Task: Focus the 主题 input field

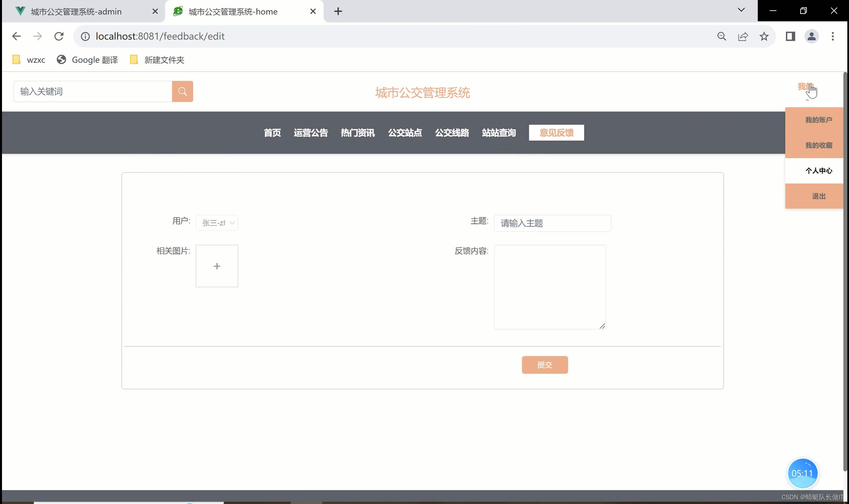Action: (552, 223)
